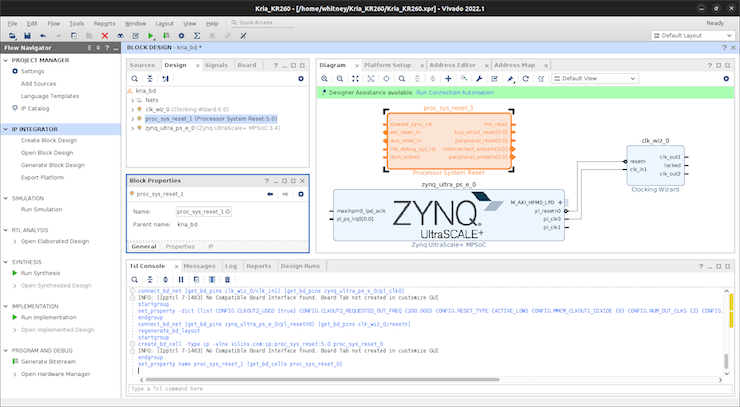This screenshot has width=740, height=407.
Task: Click the Name field in Block Properties
Action: [204, 212]
